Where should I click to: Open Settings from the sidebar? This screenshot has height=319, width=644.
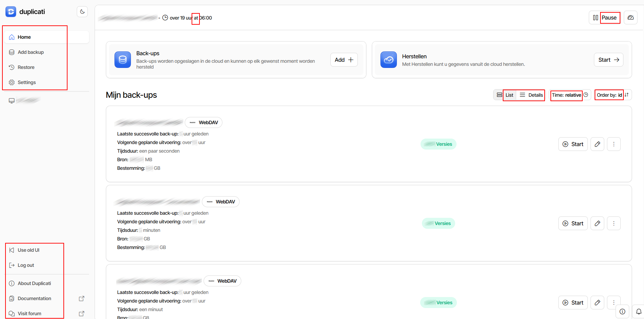coord(26,82)
